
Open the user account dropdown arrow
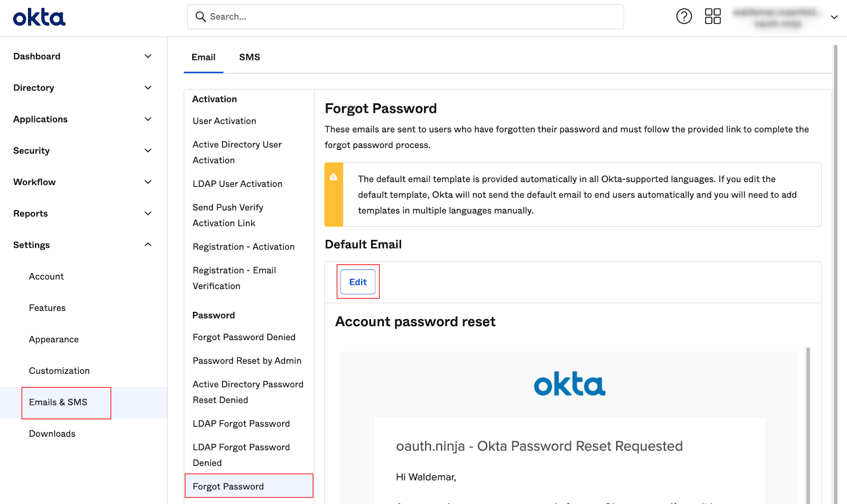pyautogui.click(x=834, y=17)
